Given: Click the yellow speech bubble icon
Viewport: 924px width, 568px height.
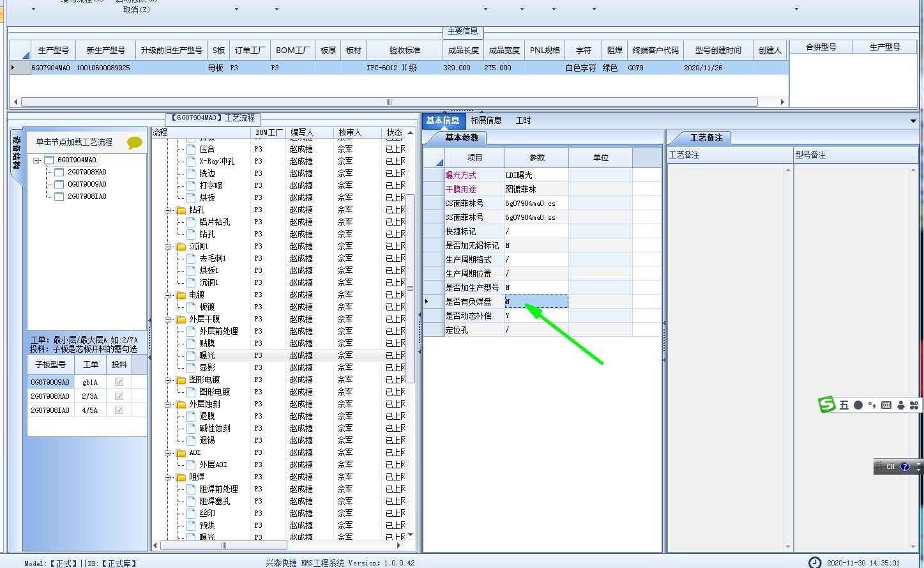Looking at the screenshot, I should 134,142.
